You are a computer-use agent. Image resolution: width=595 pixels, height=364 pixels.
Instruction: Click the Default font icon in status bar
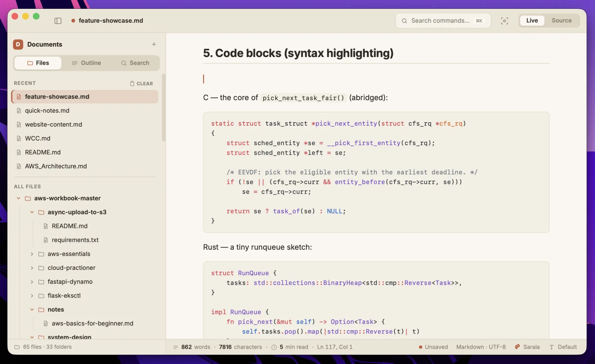pos(551,347)
